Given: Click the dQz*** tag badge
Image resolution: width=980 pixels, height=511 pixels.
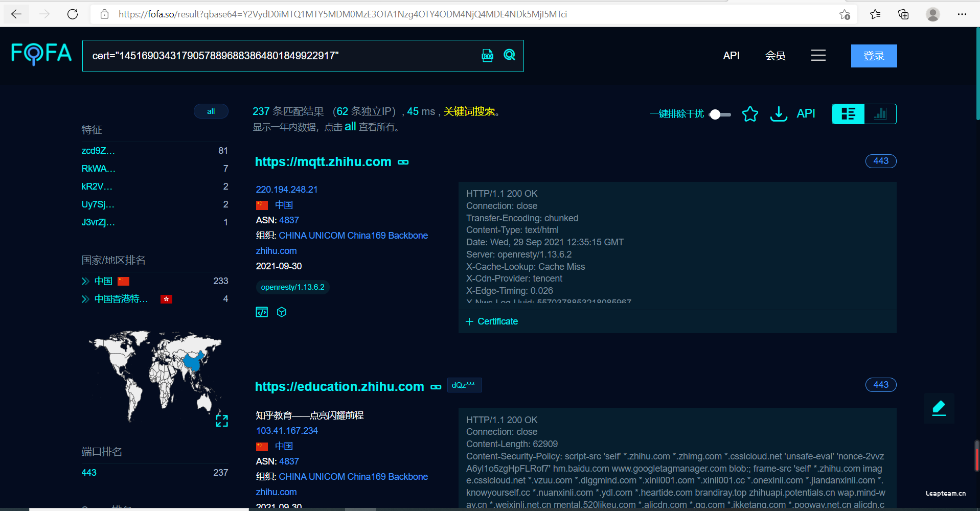Looking at the screenshot, I should (464, 385).
